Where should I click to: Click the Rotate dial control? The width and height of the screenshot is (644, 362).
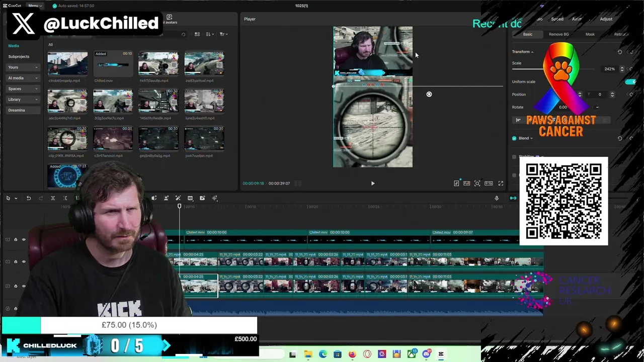(x=597, y=107)
